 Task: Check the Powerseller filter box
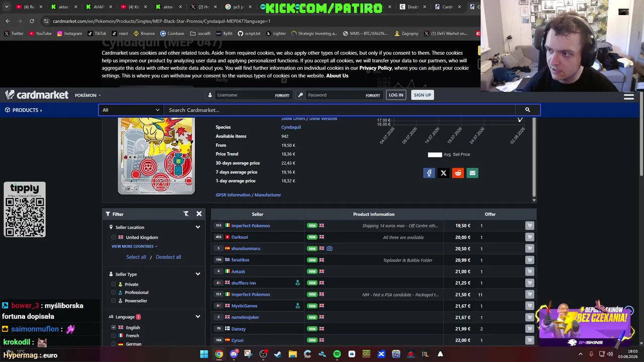[113, 301]
